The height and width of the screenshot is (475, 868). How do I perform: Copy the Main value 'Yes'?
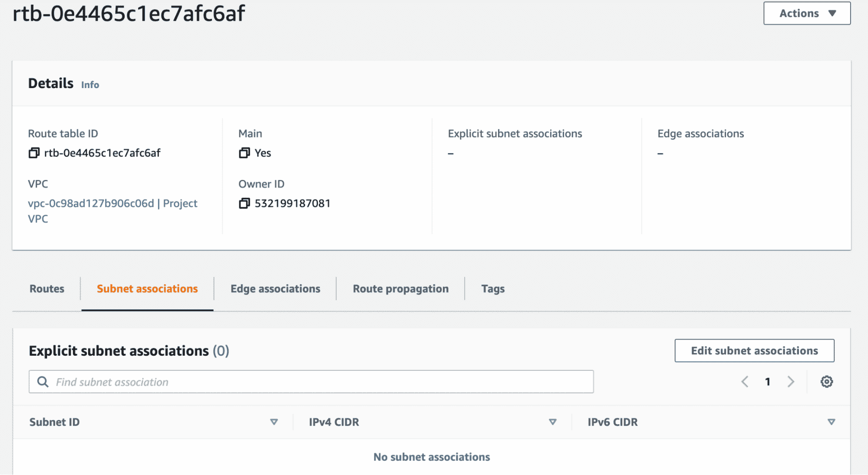pyautogui.click(x=244, y=153)
